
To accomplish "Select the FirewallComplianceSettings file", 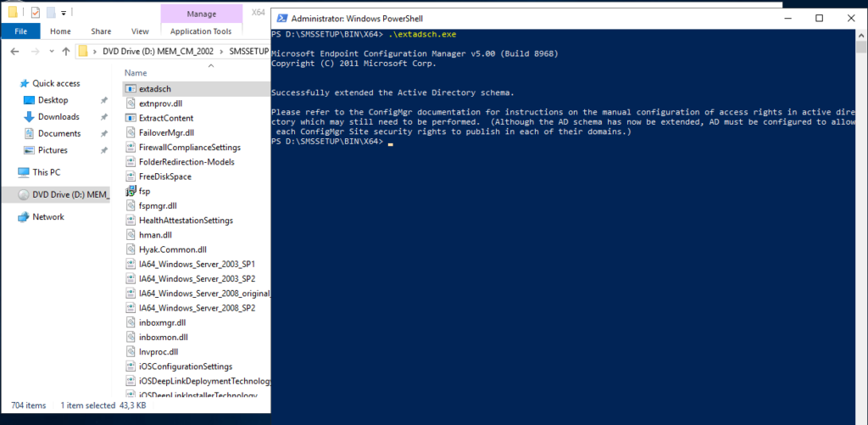I will click(186, 147).
